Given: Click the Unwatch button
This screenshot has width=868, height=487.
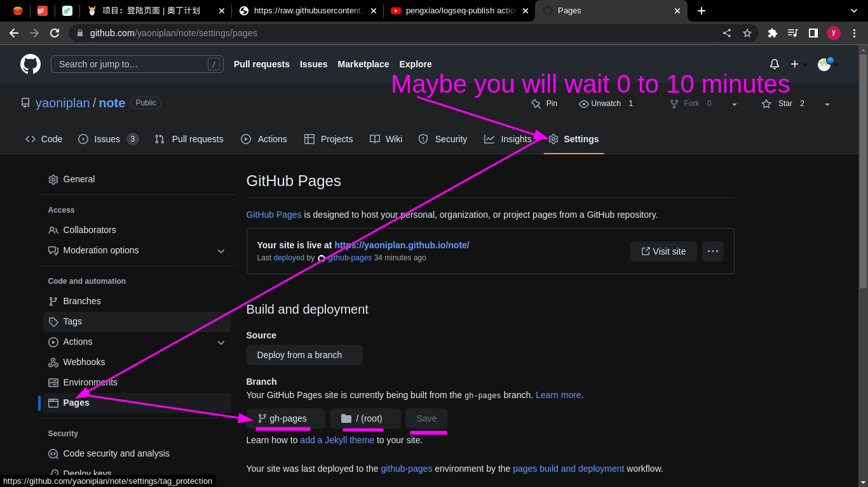Looking at the screenshot, I should click(x=606, y=103).
